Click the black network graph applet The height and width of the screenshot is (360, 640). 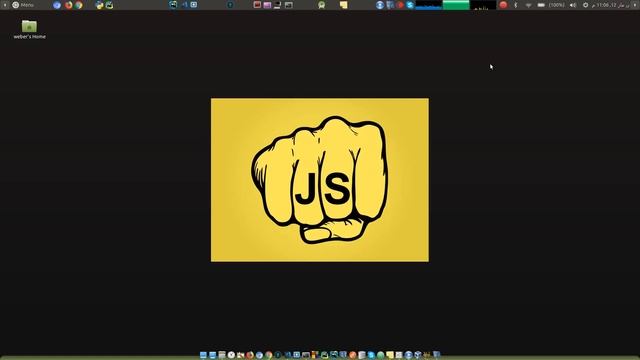[x=483, y=5]
